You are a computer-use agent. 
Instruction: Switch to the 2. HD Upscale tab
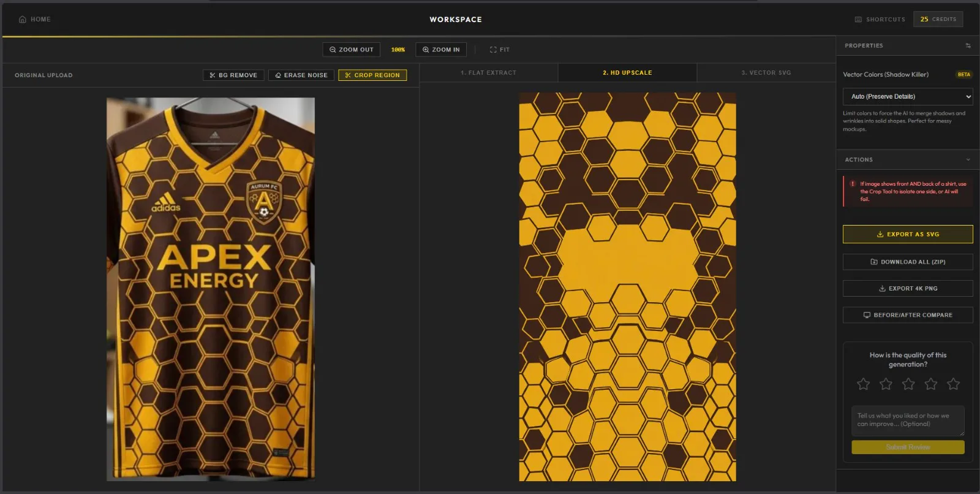click(x=627, y=73)
